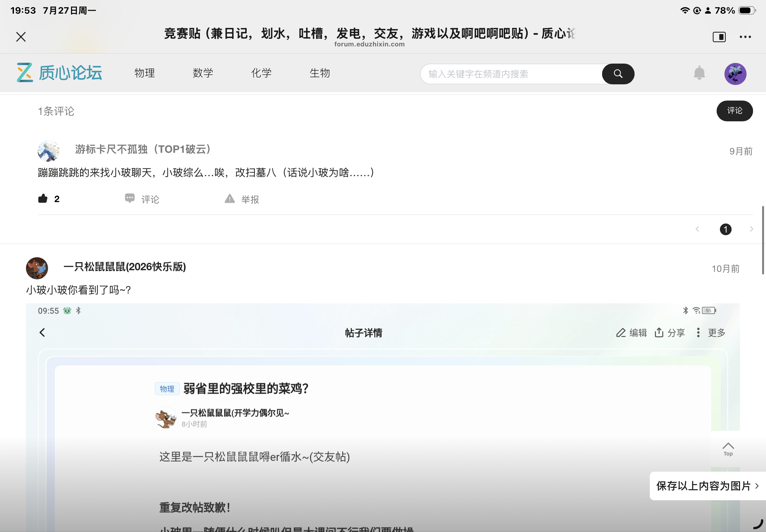Screen dimensions: 766x532
Task: Open embedded post title 弱省里的强校里的菜鸡?
Action: pos(246,389)
